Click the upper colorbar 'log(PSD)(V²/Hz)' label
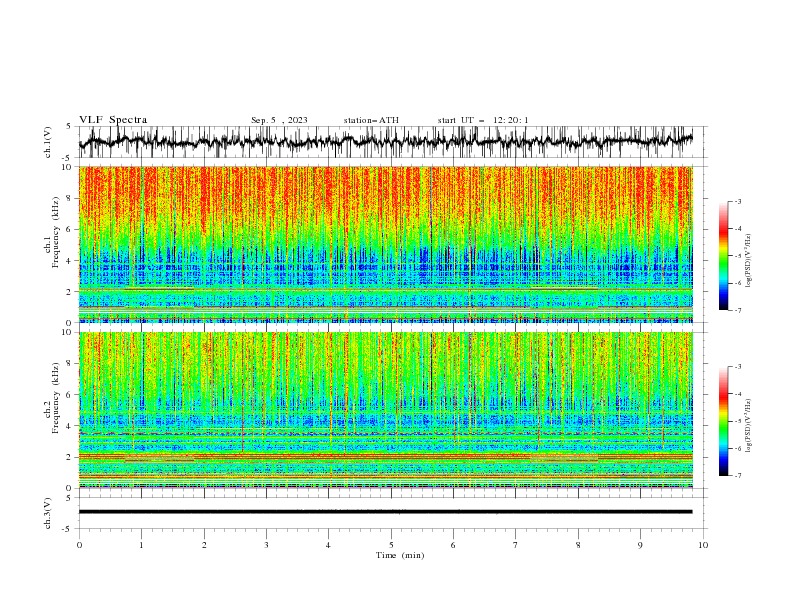The image size is (792, 612). [x=749, y=261]
